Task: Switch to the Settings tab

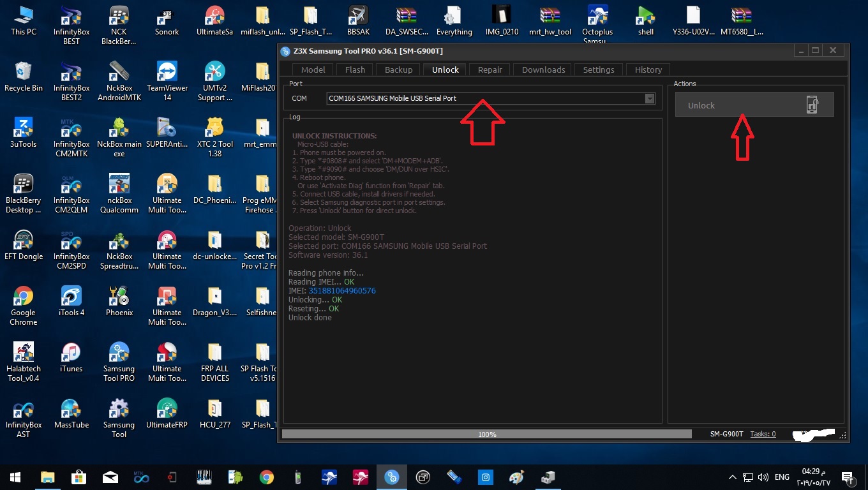Action: tap(599, 70)
